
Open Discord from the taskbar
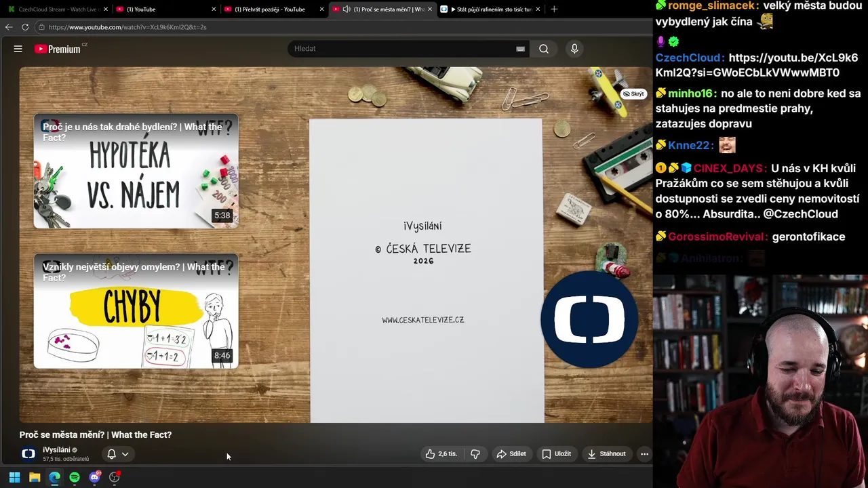point(94,477)
